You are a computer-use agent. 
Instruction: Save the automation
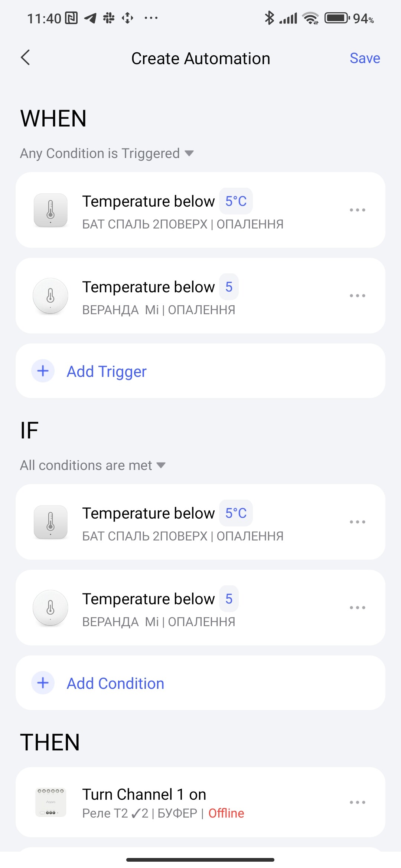[365, 58]
